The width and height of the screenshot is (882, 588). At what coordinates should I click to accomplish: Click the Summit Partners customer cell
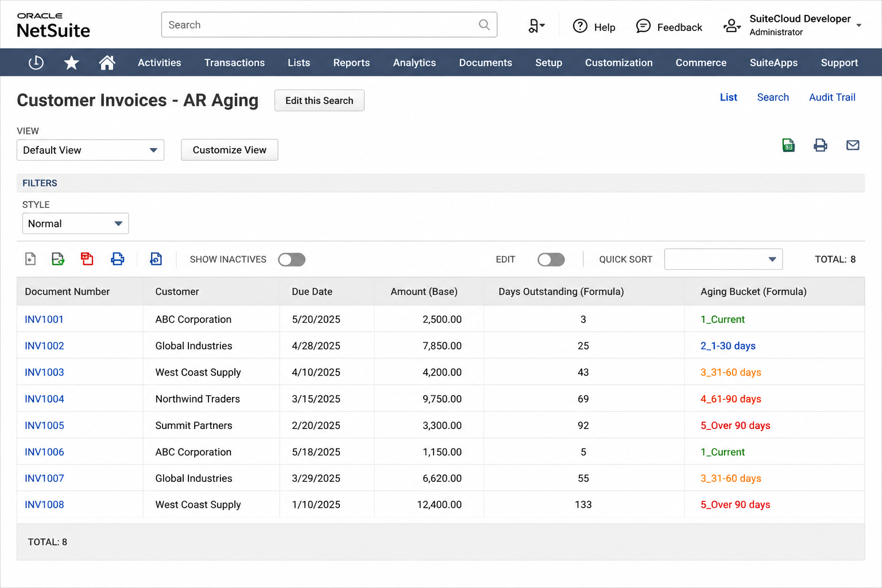tap(194, 425)
